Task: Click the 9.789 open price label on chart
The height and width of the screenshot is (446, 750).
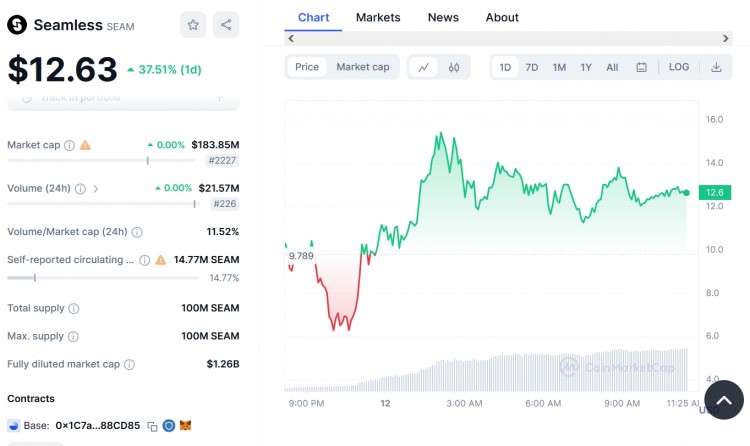Action: tap(301, 256)
